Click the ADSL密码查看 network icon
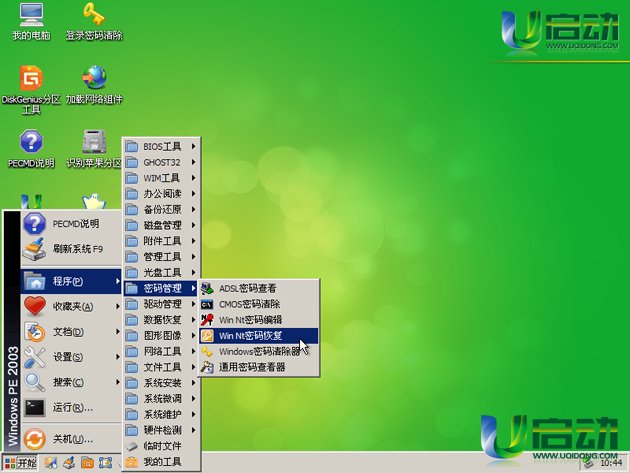The height and width of the screenshot is (473, 630). point(207,288)
